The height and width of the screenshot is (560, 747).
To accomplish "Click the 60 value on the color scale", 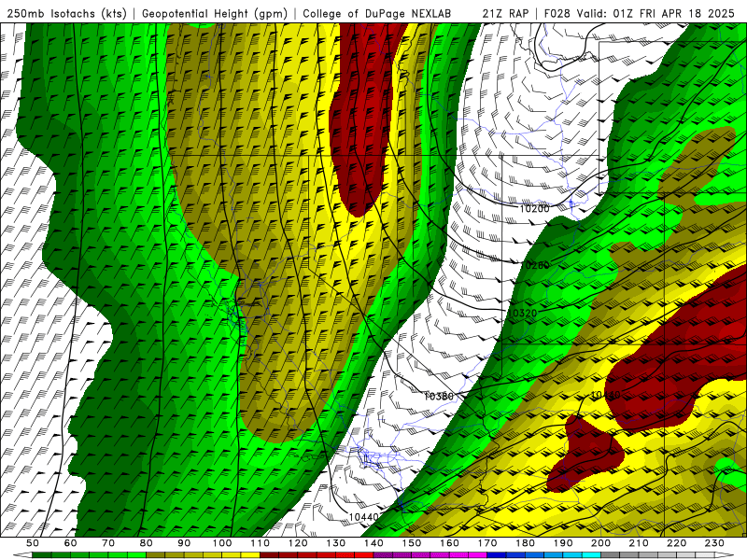I will click(x=70, y=543).
